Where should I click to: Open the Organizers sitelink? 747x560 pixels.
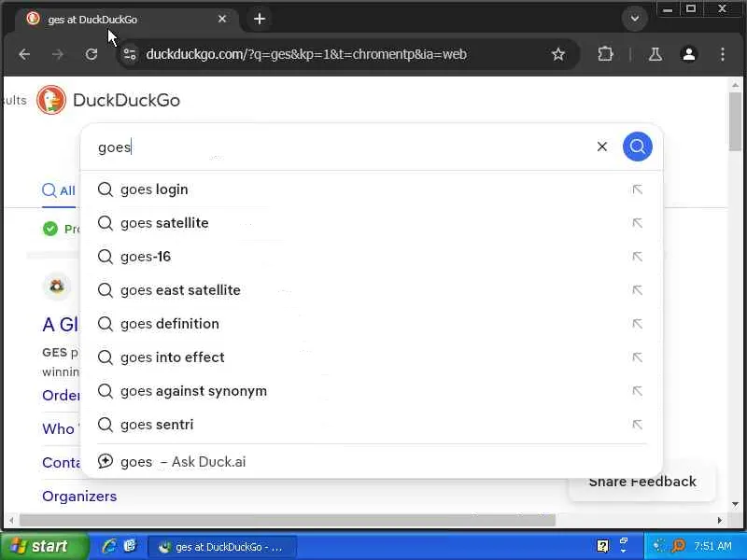point(79,497)
